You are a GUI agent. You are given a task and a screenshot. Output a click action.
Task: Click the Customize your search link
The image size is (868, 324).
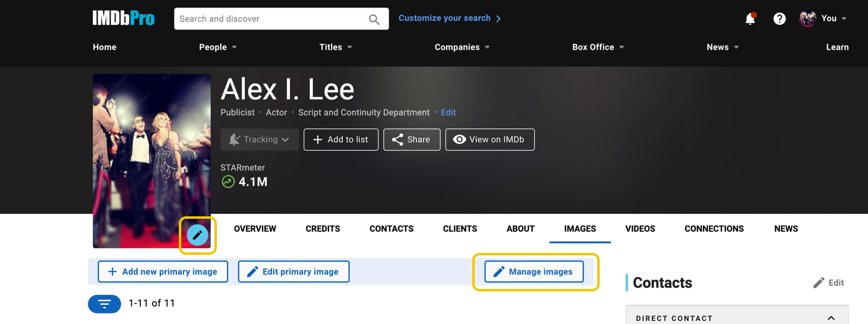click(x=449, y=18)
